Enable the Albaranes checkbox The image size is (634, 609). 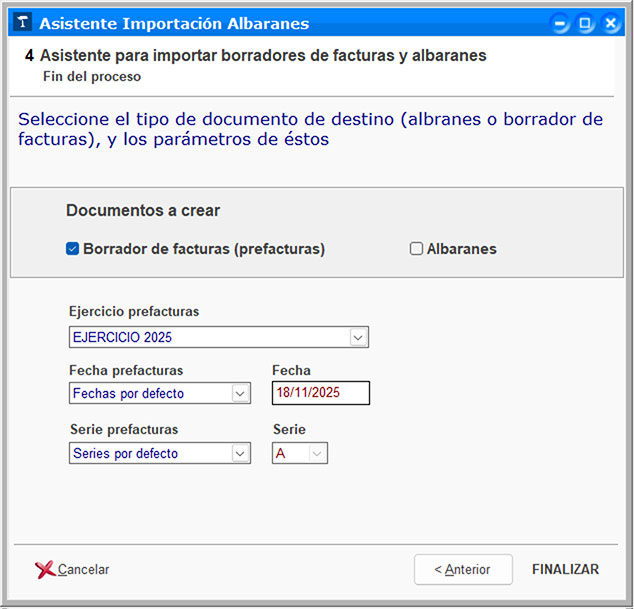pos(417,249)
